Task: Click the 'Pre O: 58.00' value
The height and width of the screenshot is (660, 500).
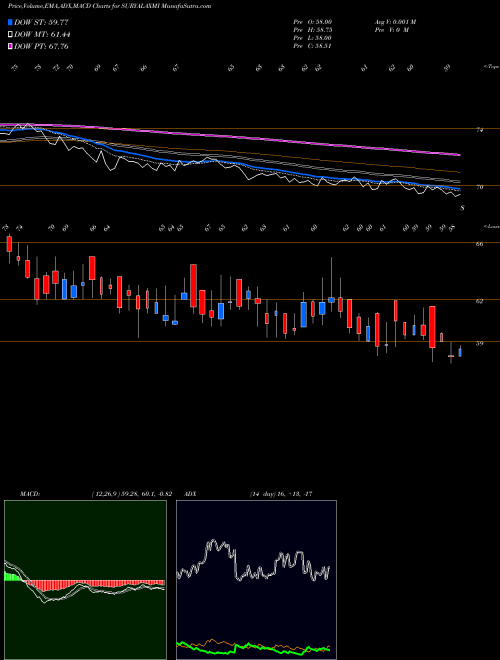Action: coord(313,22)
